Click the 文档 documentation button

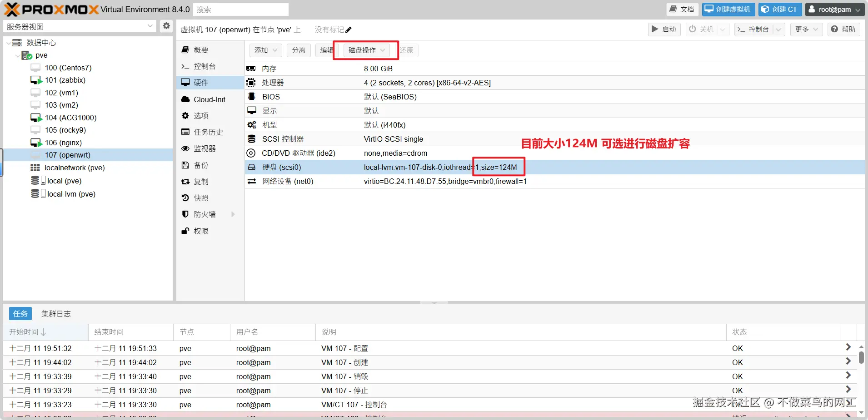tap(683, 10)
